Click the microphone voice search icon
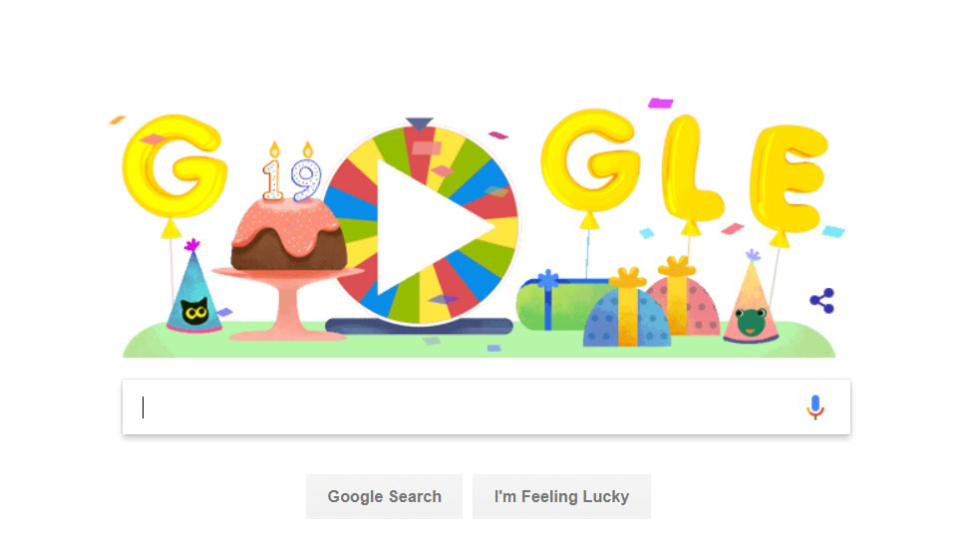 tap(815, 407)
